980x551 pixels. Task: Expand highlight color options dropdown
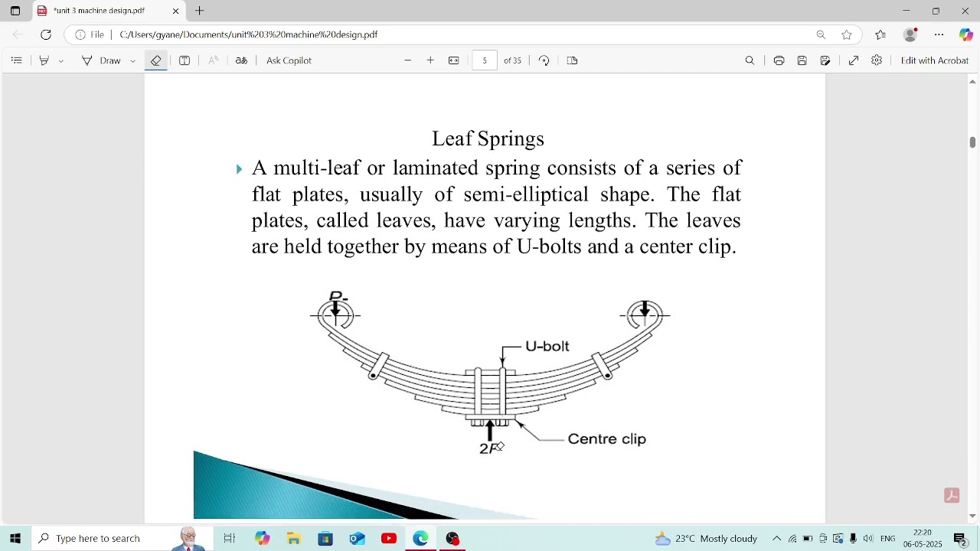pyautogui.click(x=61, y=60)
